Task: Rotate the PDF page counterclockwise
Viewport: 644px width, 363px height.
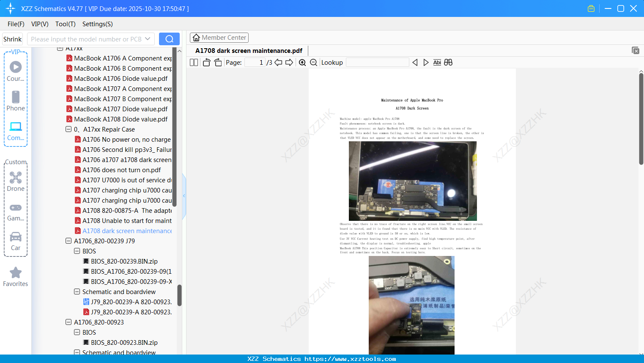Action: [206, 63]
